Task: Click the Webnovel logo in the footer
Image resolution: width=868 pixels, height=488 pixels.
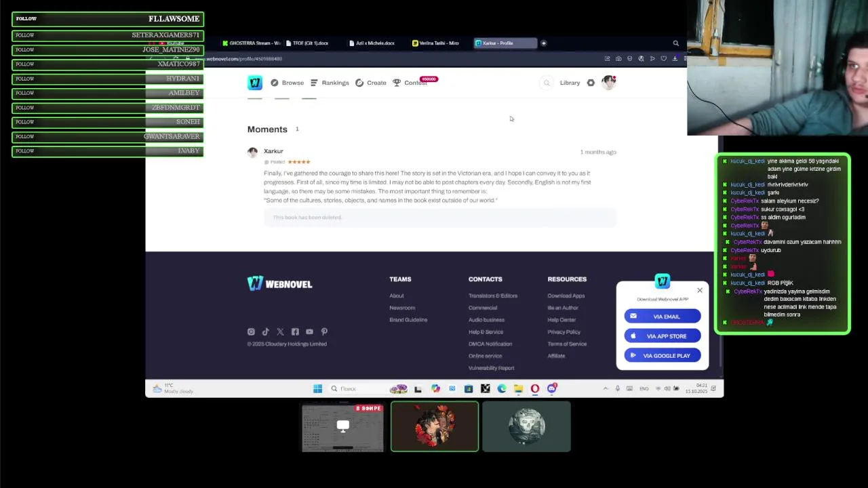Action: click(x=279, y=283)
